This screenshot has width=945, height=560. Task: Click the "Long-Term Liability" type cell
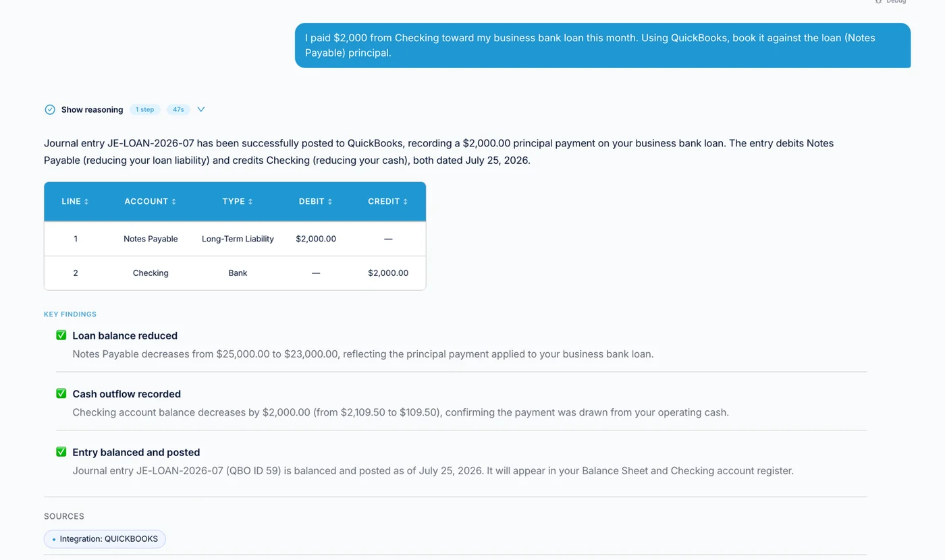coord(238,239)
